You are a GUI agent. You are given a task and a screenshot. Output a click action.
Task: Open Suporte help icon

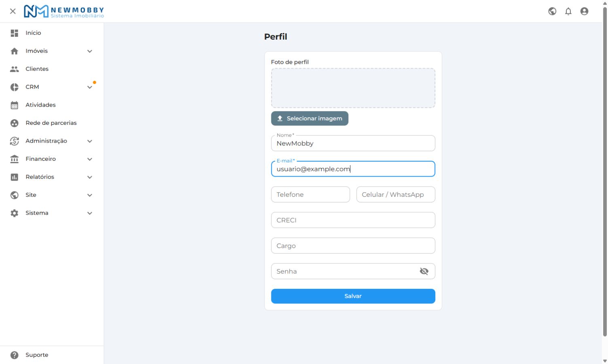coord(15,355)
